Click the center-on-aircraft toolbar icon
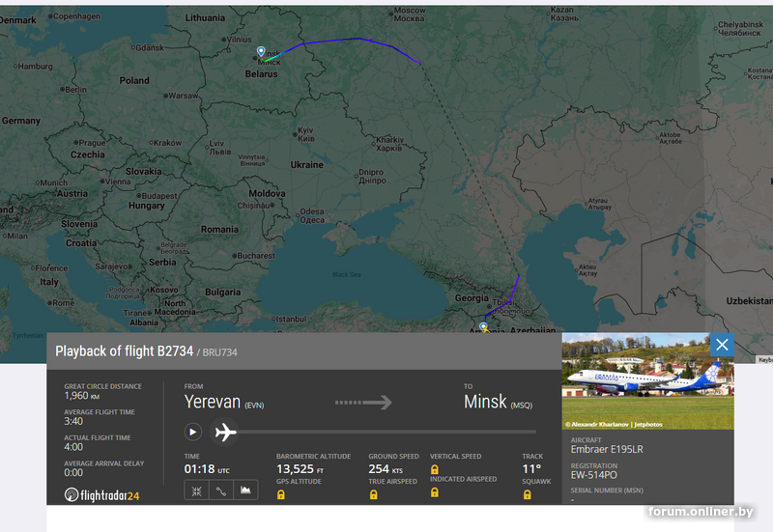This screenshot has height=532, width=773. click(197, 490)
